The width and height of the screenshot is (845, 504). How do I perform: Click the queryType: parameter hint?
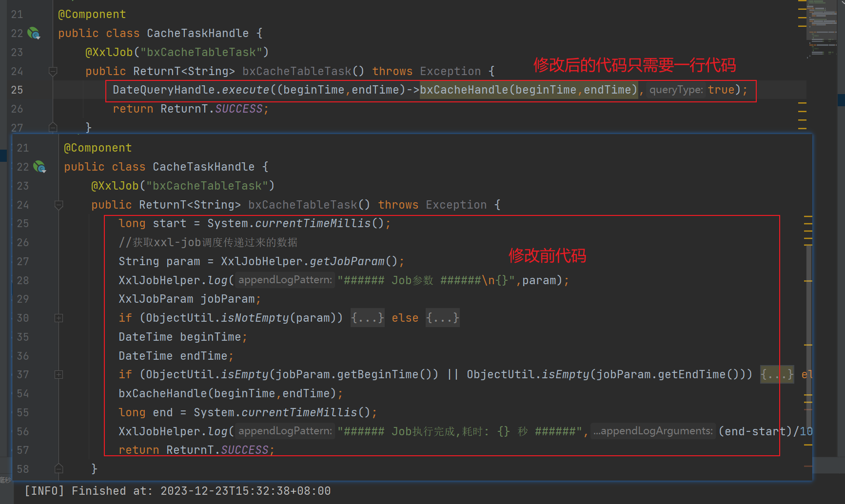pos(676,90)
